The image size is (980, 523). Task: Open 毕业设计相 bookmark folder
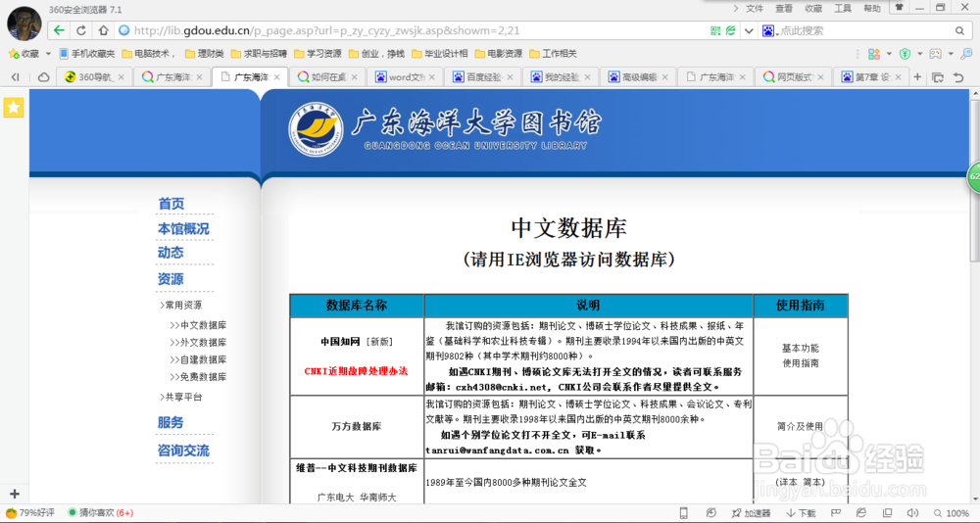click(x=439, y=54)
